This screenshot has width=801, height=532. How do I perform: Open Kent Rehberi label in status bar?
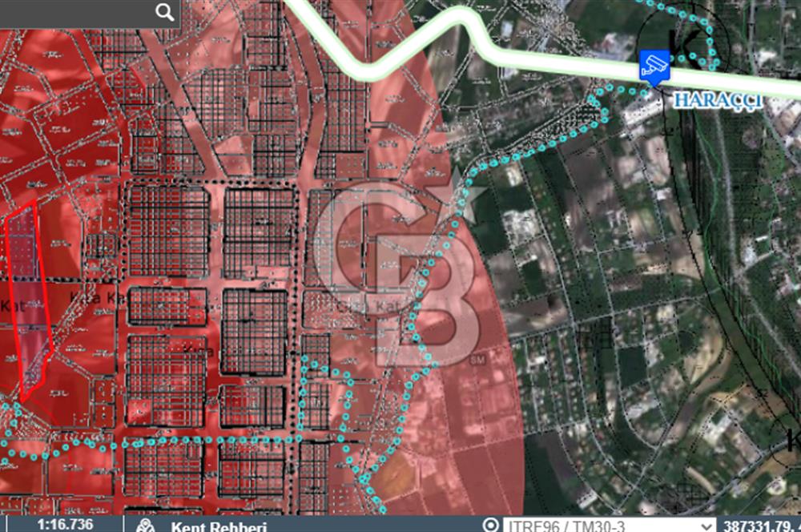click(x=219, y=526)
